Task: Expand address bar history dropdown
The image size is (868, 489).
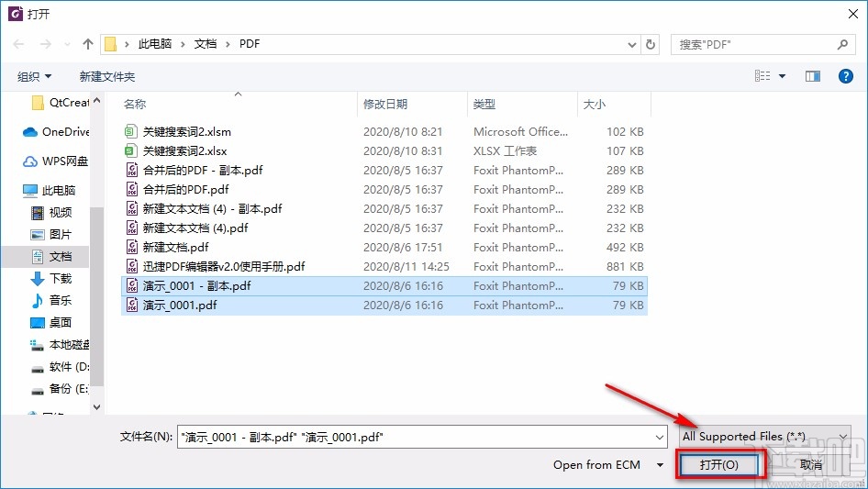Action: point(631,45)
